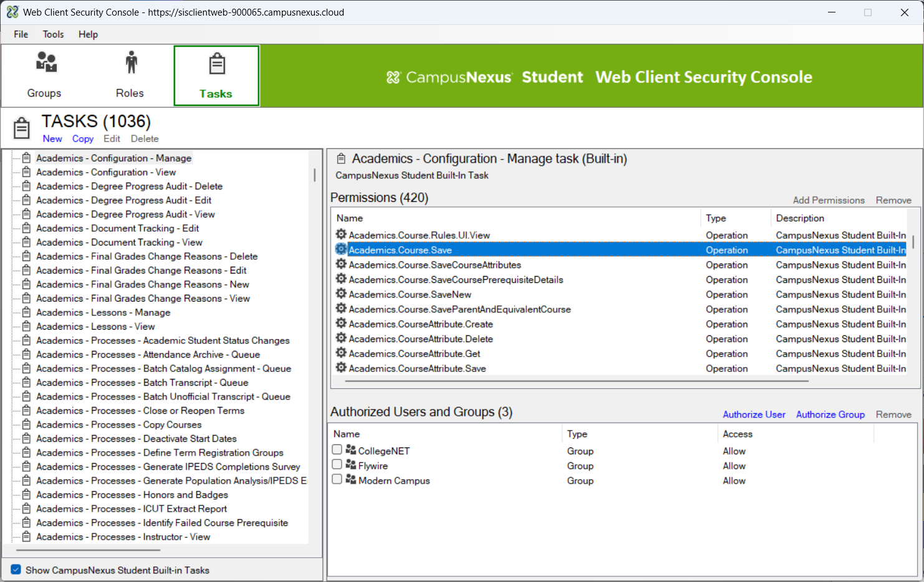Select Academics - Processes - Close or Reopen Terms
Viewport: 924px width, 582px height.
tap(140, 411)
